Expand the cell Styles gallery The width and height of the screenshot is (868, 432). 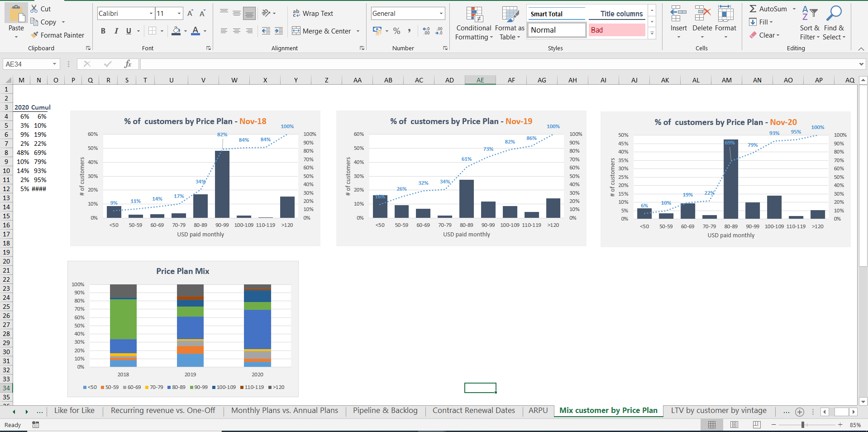point(652,33)
